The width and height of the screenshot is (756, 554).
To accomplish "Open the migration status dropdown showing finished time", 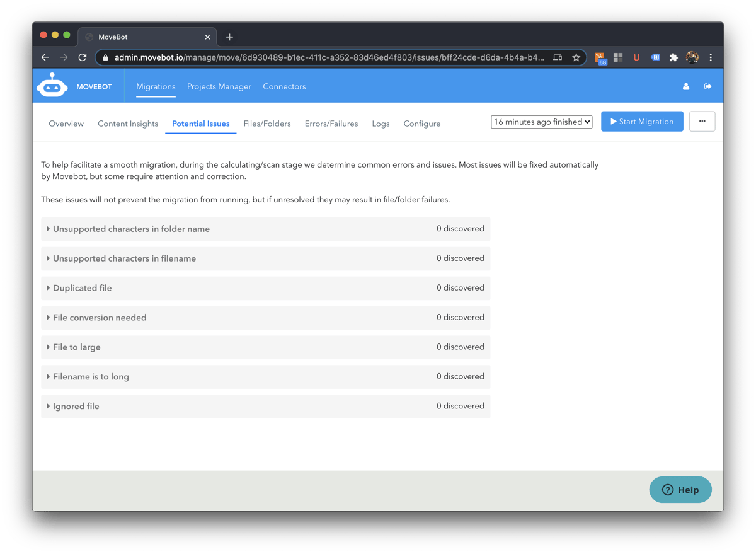I will tap(541, 122).
